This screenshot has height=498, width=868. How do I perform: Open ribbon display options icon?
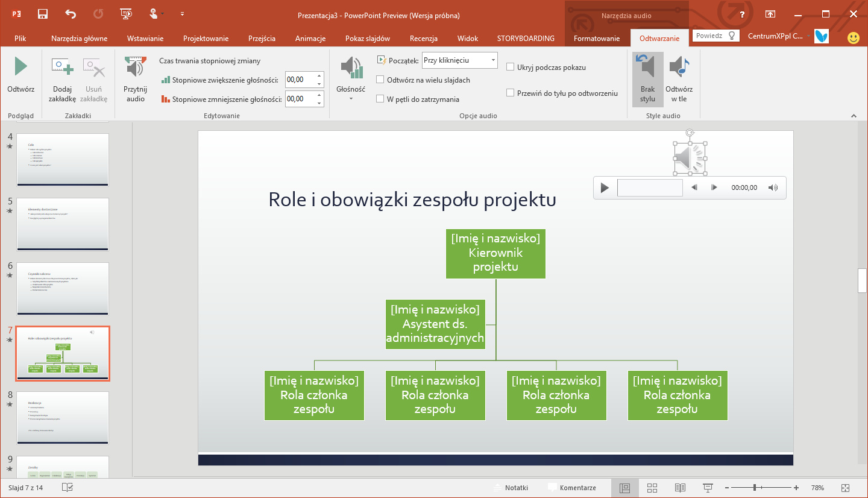point(770,14)
